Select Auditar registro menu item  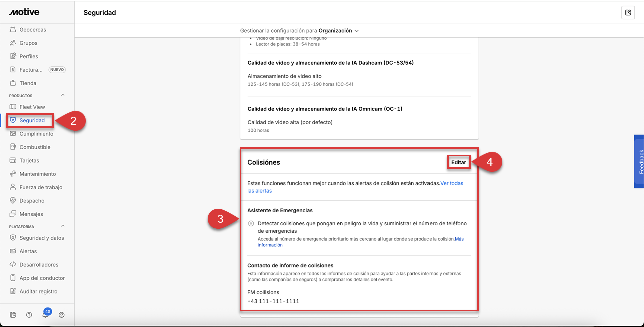click(x=37, y=291)
